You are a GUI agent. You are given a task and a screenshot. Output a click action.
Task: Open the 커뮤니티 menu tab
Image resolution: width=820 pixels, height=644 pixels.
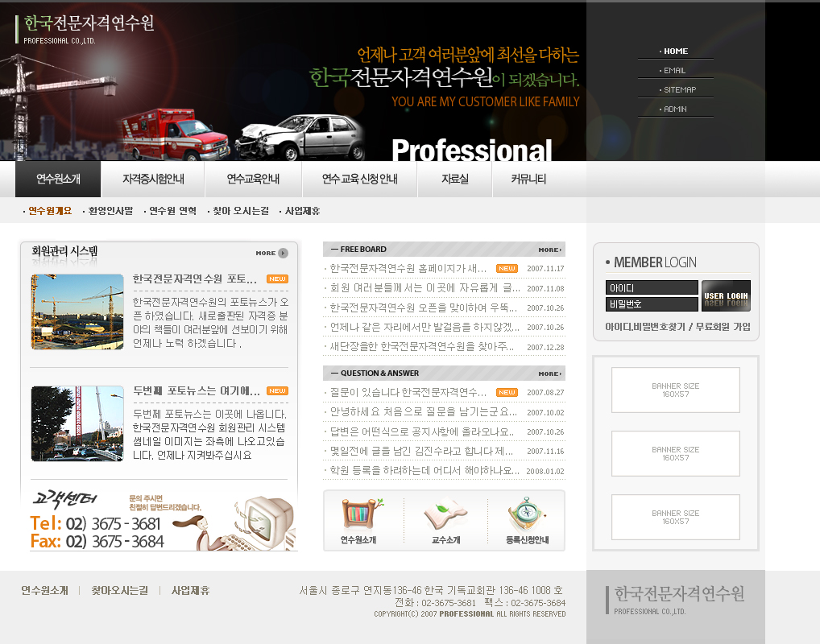tap(528, 180)
